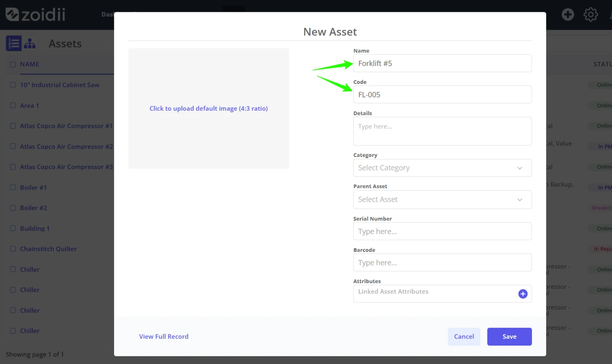Screen dimensions: 612x364
Task: Click the plus icon in top bar
Action: tap(568, 15)
